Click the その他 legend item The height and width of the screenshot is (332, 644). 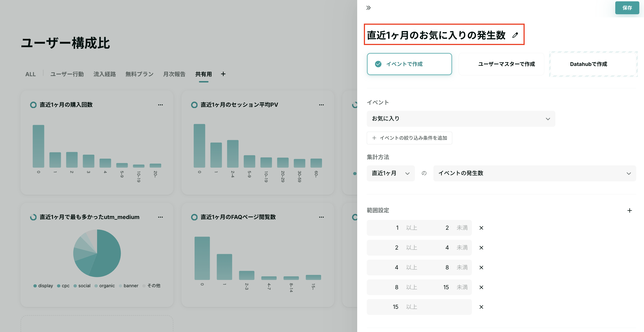pyautogui.click(x=151, y=286)
